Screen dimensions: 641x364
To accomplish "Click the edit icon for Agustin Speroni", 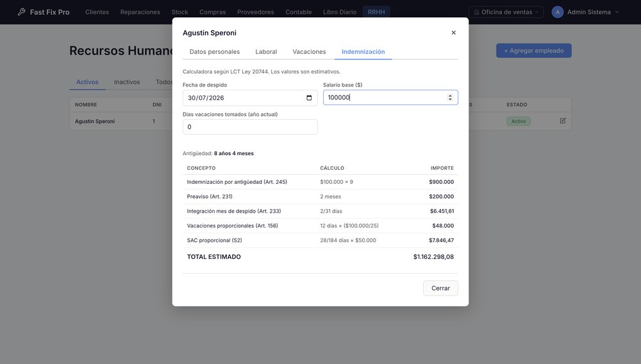I will (x=563, y=121).
